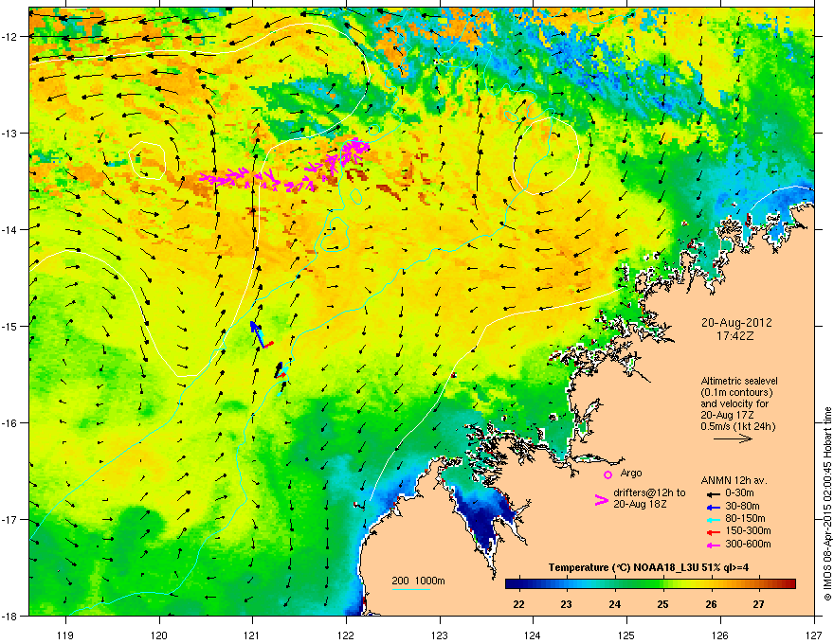The image size is (834, 644).
Task: Click the '17:42Z' time label
Action: pyautogui.click(x=735, y=336)
